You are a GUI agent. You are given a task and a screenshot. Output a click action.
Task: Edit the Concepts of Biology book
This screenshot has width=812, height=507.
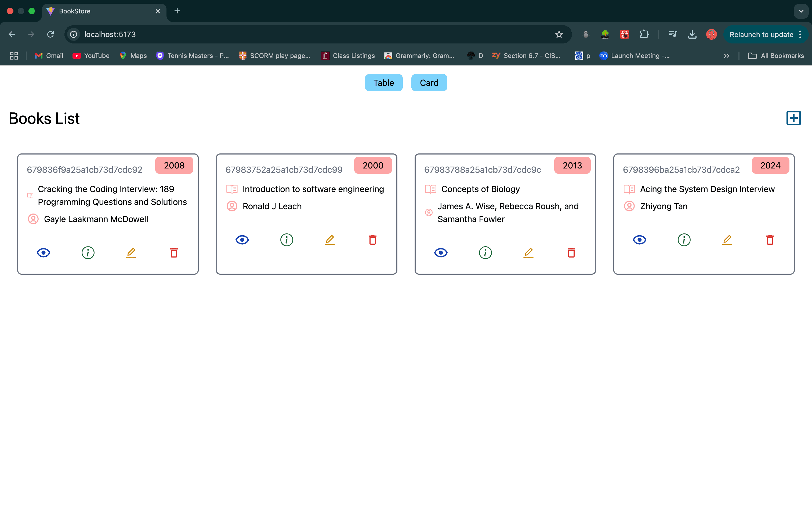(x=528, y=252)
